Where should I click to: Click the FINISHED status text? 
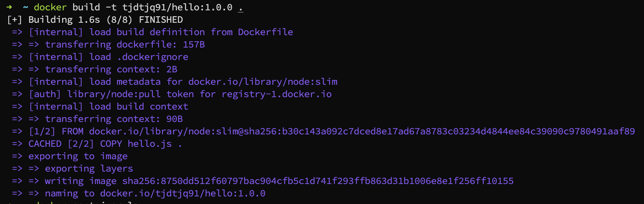point(161,20)
